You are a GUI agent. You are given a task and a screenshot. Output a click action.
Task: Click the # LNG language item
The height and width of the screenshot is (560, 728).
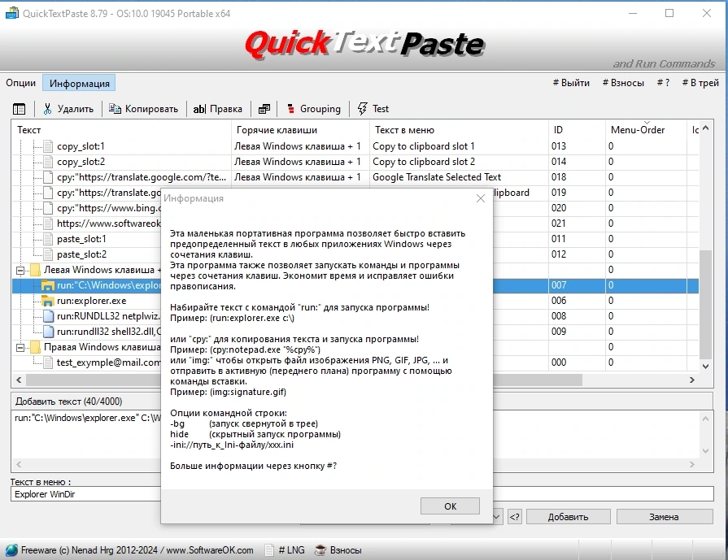[285, 550]
